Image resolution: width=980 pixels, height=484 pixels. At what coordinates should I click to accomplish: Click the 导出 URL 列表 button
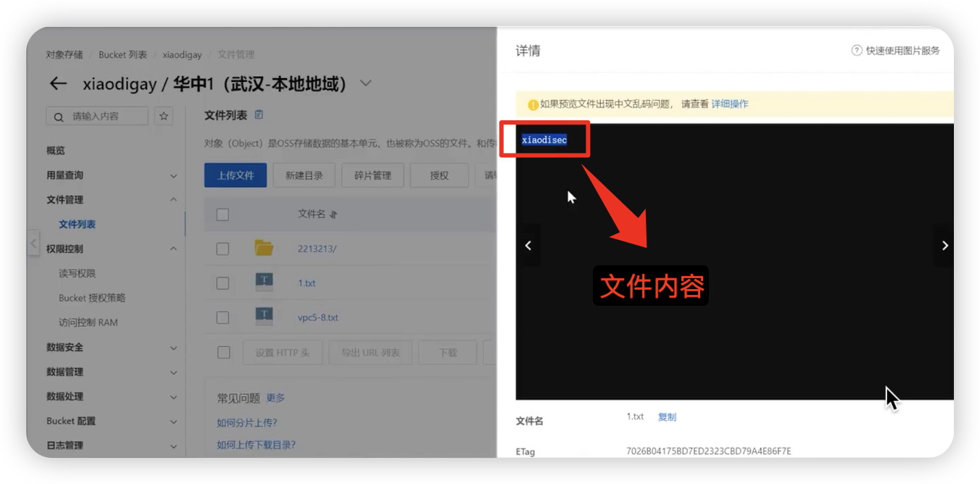(x=370, y=353)
